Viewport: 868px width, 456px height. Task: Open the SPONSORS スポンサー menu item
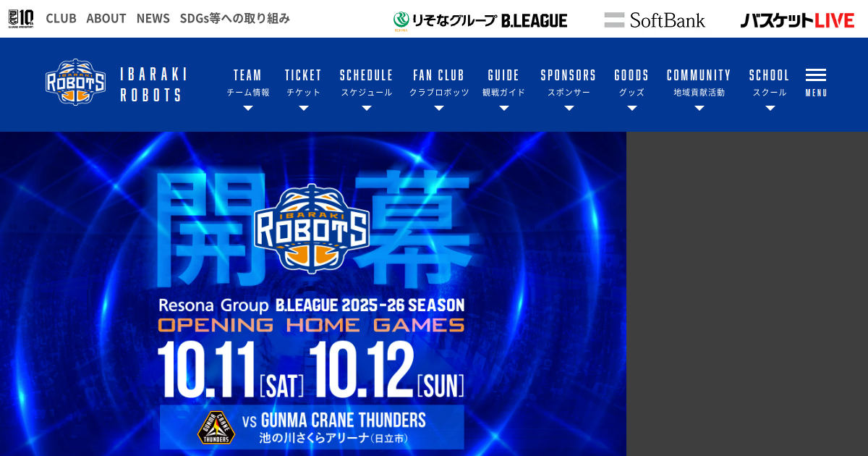click(569, 89)
